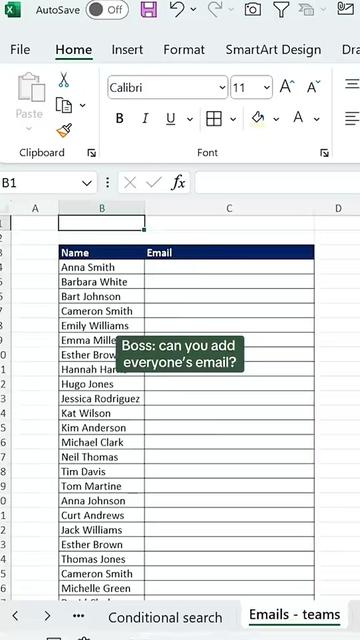Decrease font size with smaller A

[313, 87]
